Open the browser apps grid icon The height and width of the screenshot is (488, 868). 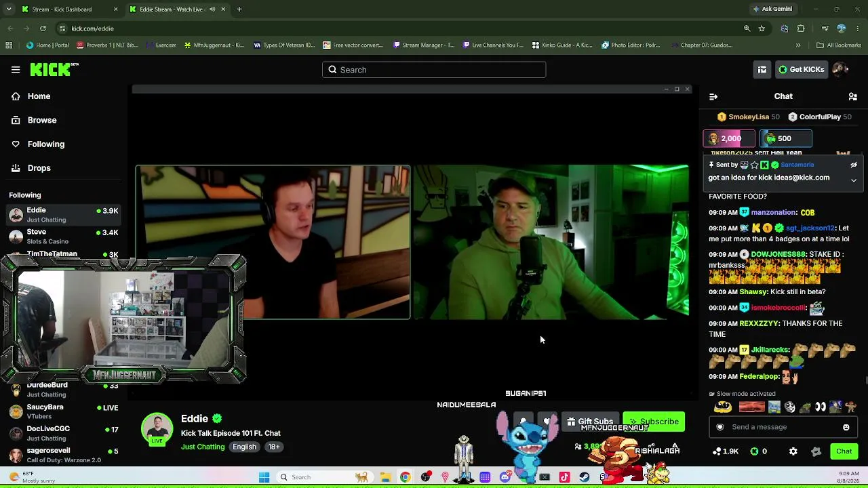tap(9, 45)
